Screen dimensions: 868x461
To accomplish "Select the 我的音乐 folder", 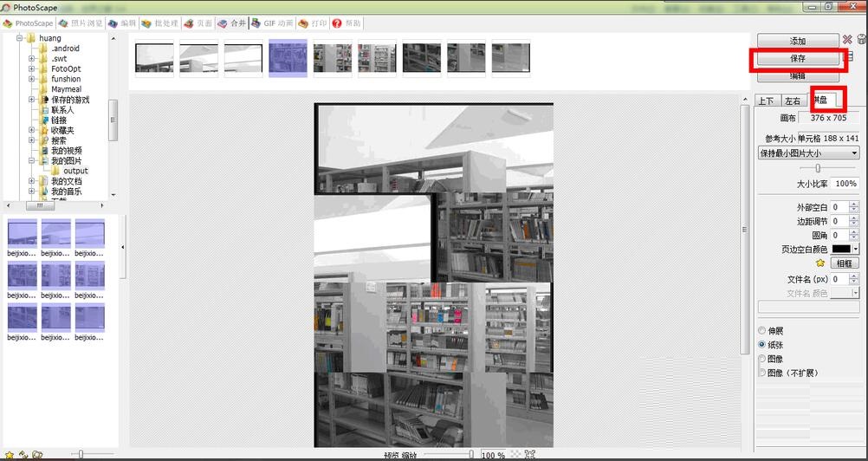I will pos(67,192).
